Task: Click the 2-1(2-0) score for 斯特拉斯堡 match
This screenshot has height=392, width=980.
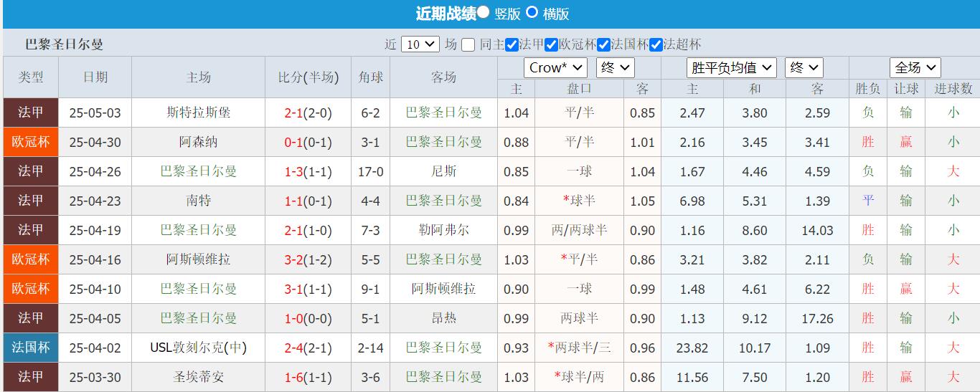Action: point(308,113)
